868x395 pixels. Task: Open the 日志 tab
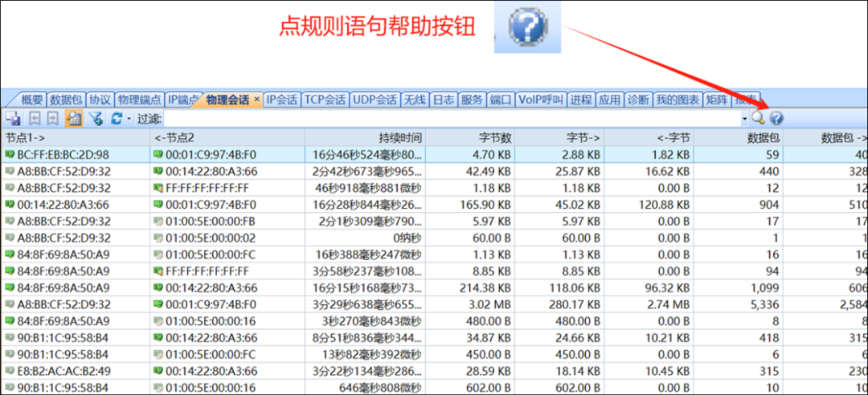pos(444,100)
